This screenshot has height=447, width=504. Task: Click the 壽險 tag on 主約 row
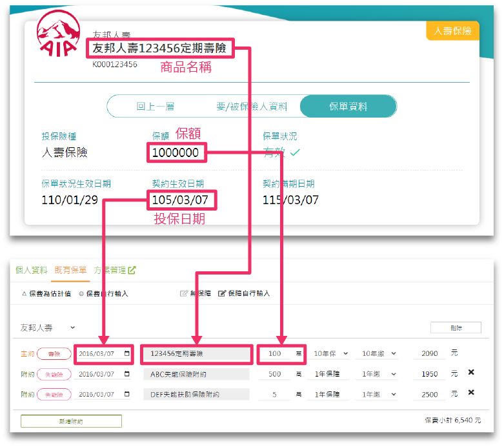click(54, 354)
